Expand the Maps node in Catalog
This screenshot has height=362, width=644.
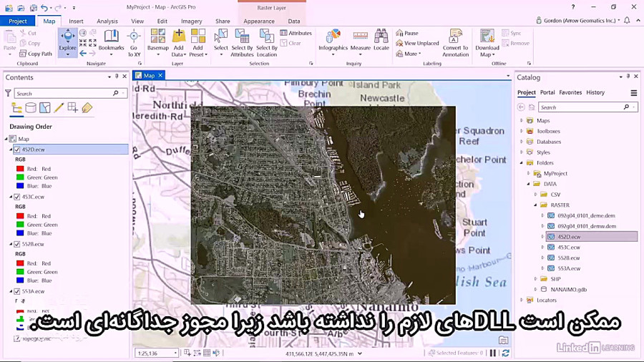tap(522, 120)
